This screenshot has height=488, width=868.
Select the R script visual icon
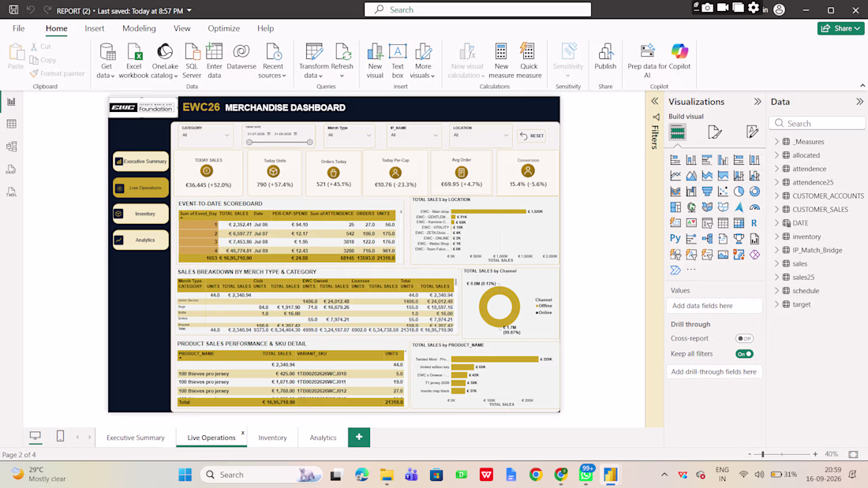(754, 223)
